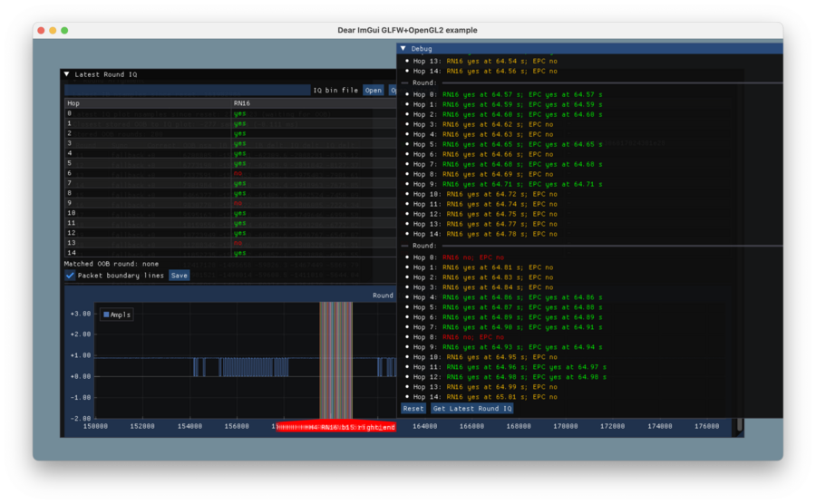Click the Debug window title bar

(x=589, y=48)
